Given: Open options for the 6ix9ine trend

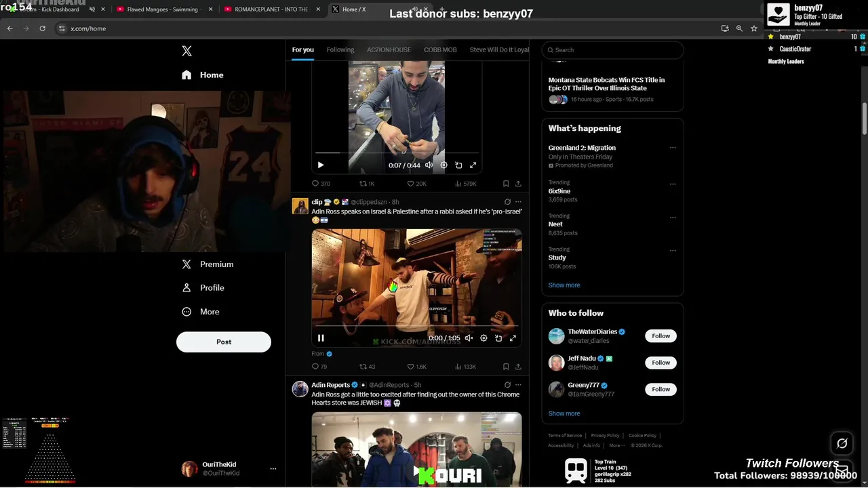Looking at the screenshot, I should (673, 184).
